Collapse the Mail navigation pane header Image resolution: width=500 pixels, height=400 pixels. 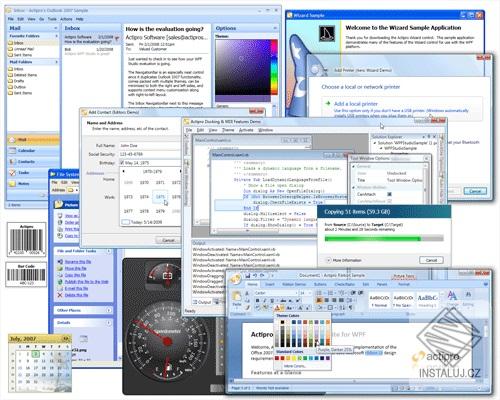55,28
